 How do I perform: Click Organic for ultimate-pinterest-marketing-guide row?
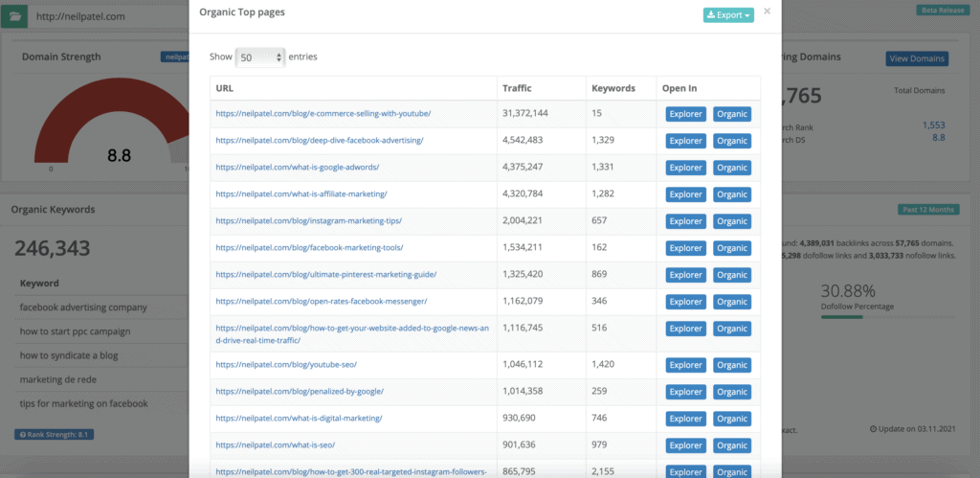(732, 275)
